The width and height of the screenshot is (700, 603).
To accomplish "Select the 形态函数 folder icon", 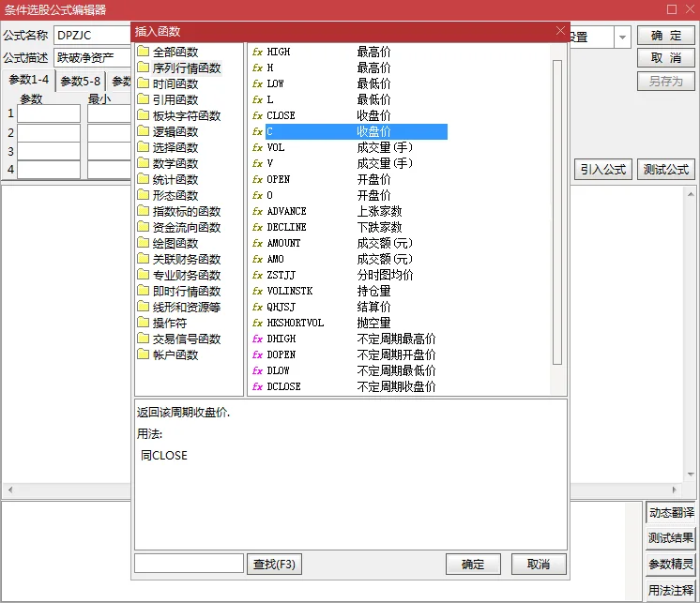I will point(143,195).
